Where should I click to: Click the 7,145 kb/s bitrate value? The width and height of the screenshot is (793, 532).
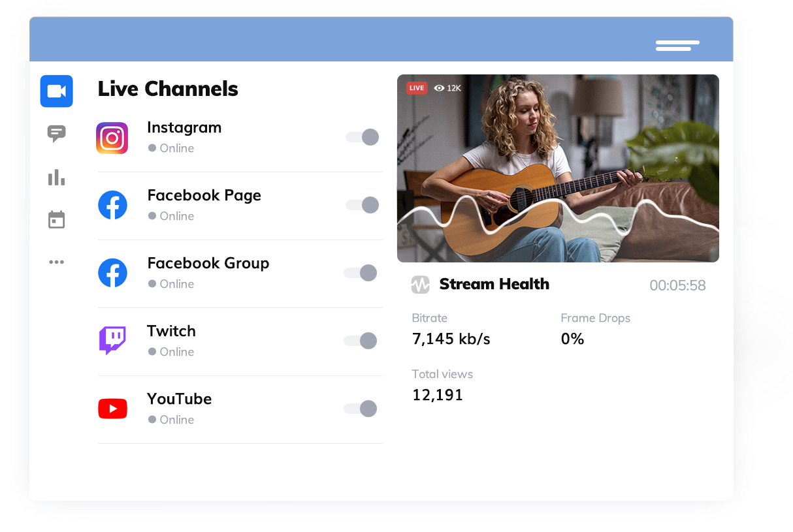pyautogui.click(x=451, y=339)
